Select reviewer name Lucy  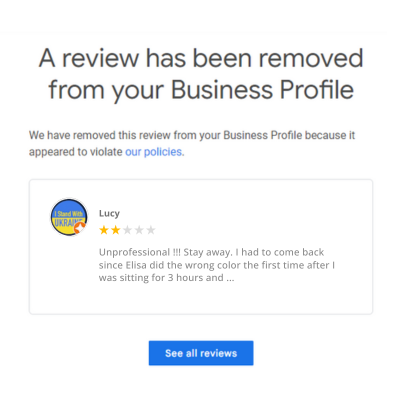pyautogui.click(x=109, y=213)
